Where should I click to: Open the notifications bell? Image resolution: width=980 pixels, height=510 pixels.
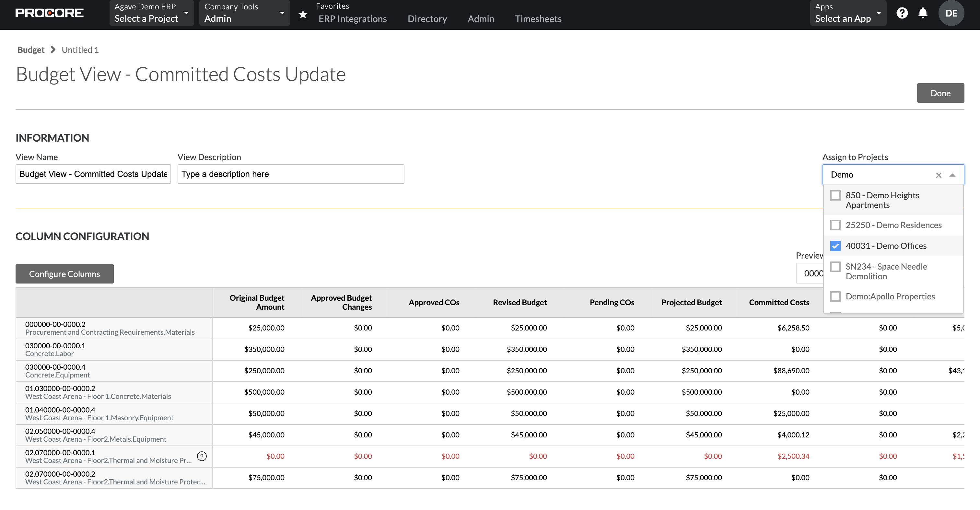pos(923,13)
